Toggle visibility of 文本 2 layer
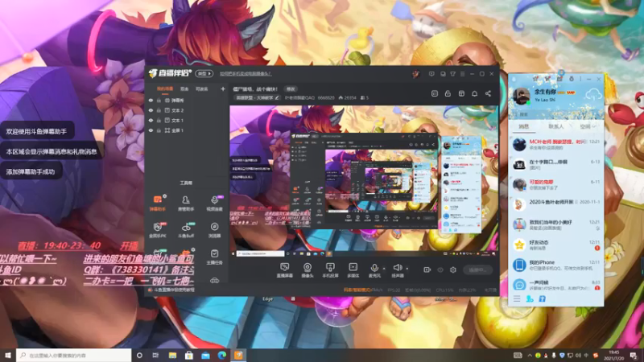The image size is (644, 362). pos(151,110)
